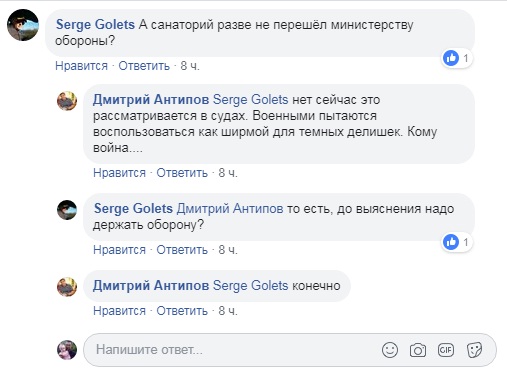The height and width of the screenshot is (371, 507).
Task: Open Serge Golets profile from top comment name
Action: pyautogui.click(x=95, y=24)
